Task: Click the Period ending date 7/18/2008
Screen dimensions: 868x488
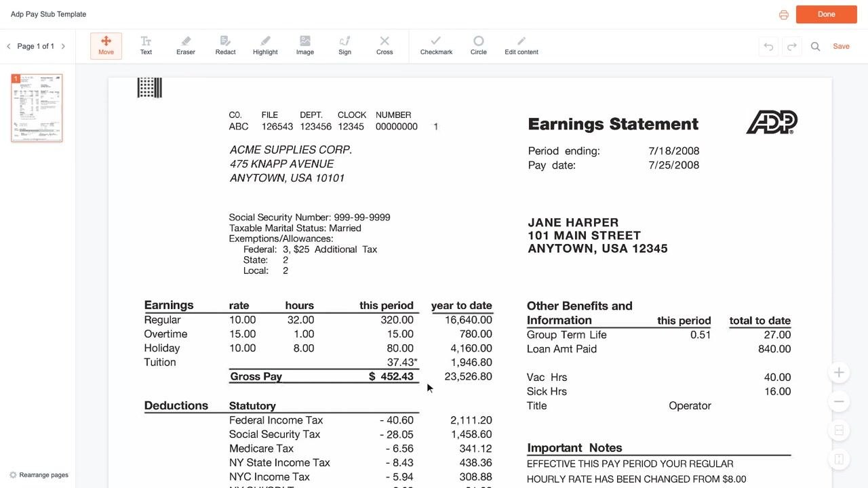Action: click(673, 150)
